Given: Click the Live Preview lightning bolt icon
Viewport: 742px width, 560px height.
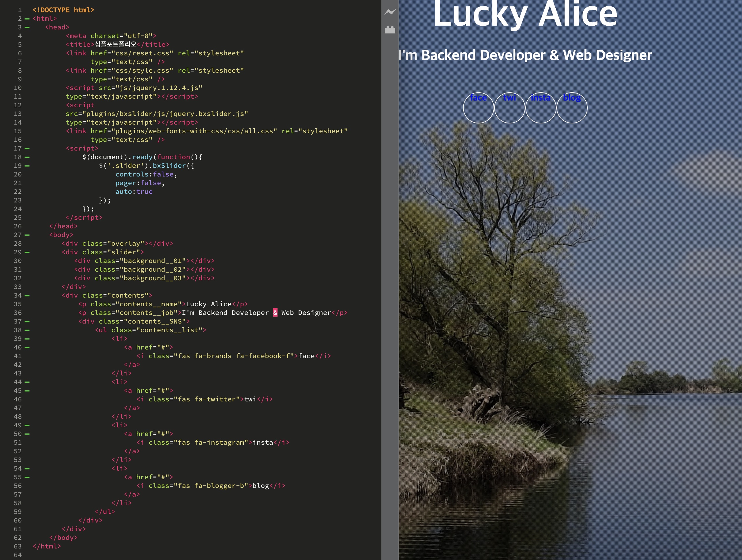Looking at the screenshot, I should 389,12.
